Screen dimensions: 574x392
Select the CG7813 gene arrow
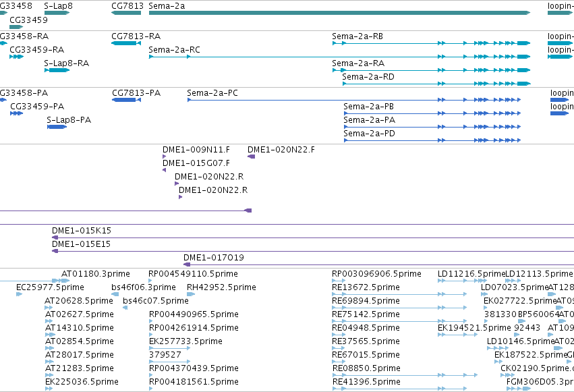126,13
